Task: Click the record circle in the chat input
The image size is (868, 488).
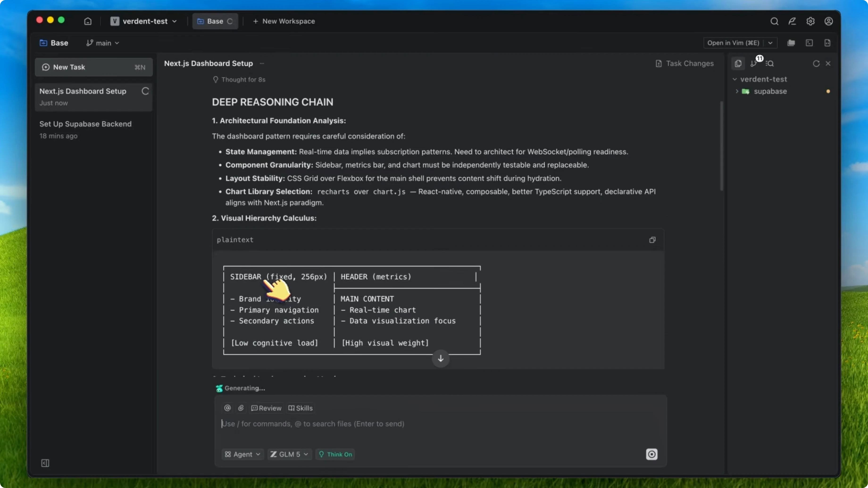Action: 652,454
